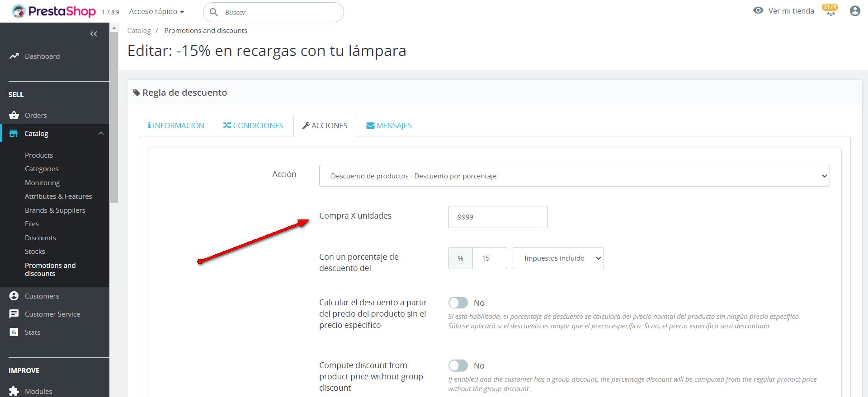
Task: Click the Ver mi tienda link
Action: coord(791,11)
